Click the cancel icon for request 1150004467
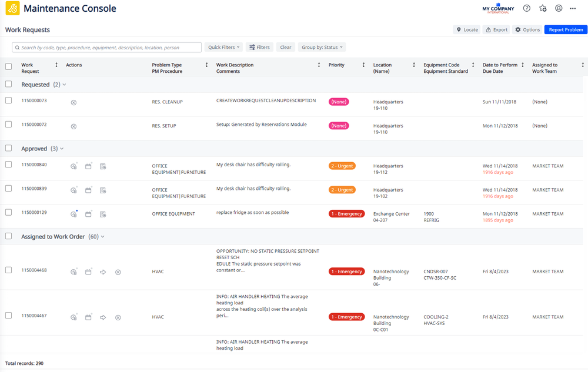 coord(118,317)
